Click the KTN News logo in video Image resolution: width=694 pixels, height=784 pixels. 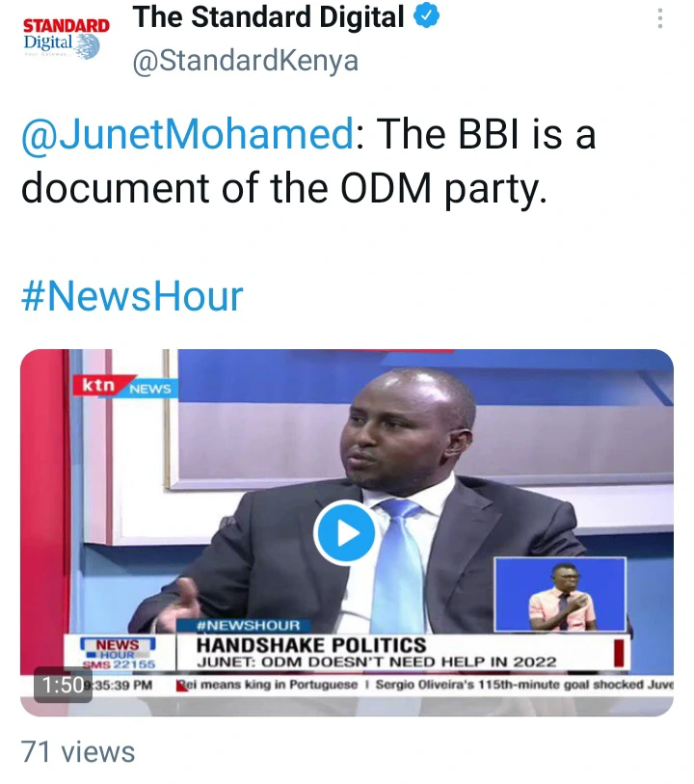[x=125, y=386]
